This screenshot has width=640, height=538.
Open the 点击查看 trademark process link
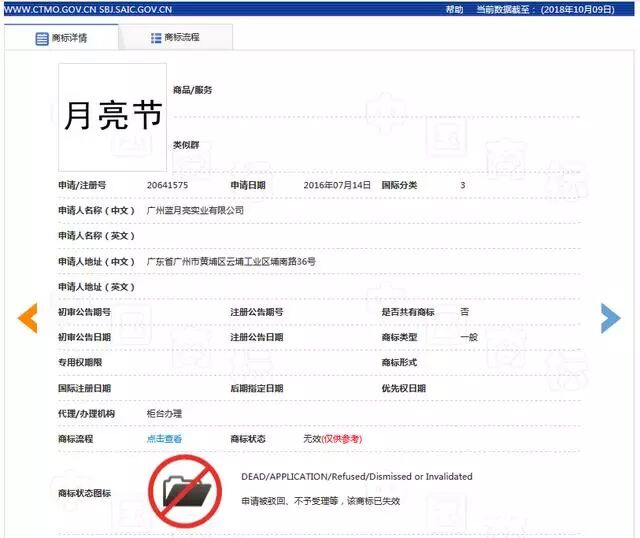(164, 439)
